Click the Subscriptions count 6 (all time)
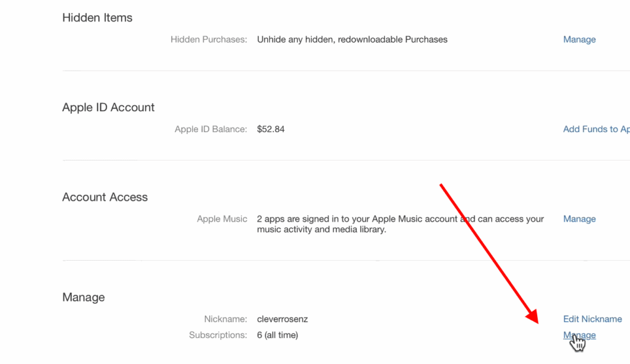The height and width of the screenshot is (364, 630). (277, 334)
